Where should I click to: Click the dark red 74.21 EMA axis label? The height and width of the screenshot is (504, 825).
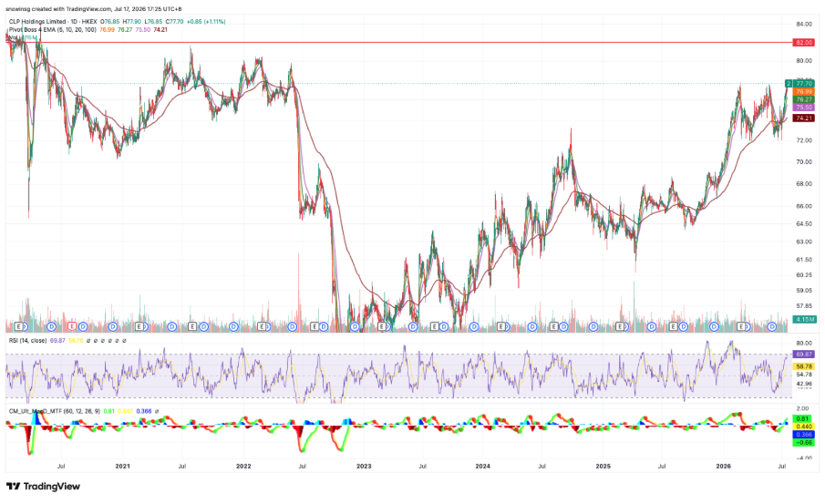803,118
